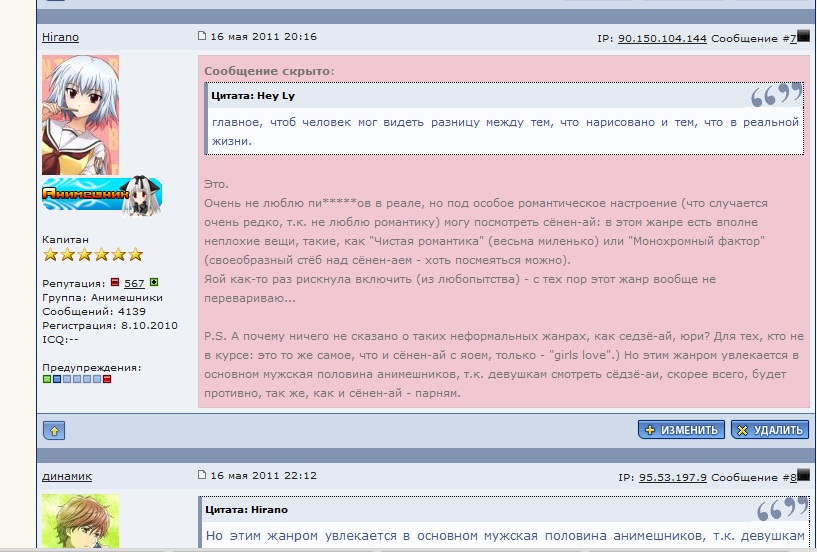Click the 'Капитан' rank text

[65, 240]
